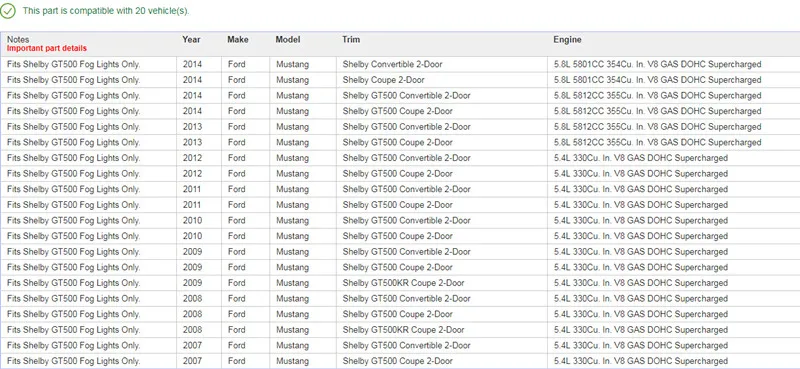Select the 2014 Shelby Convertible 2-Door trim cell
This screenshot has height=369, width=800.
click(x=441, y=64)
